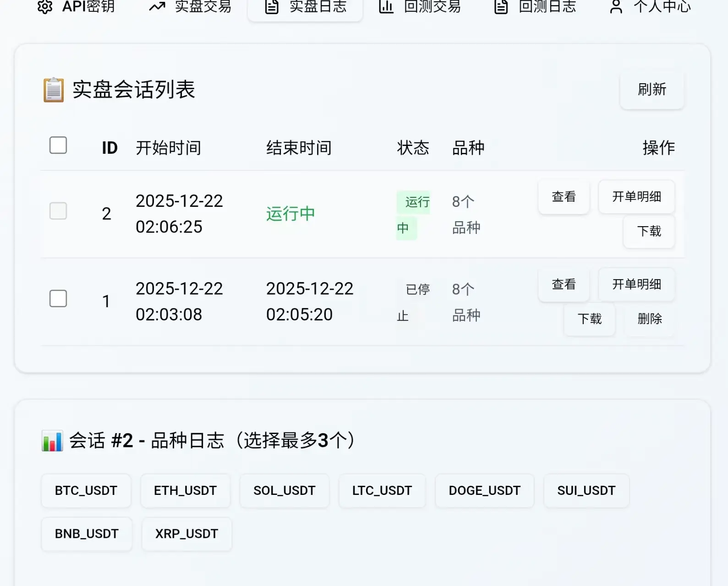Click 查看 for session 2
The image size is (728, 586).
564,197
